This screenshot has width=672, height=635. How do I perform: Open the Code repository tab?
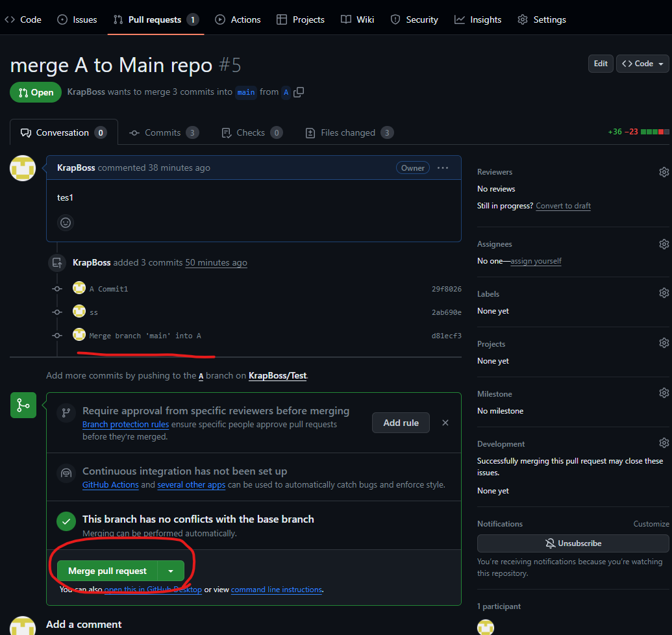(23, 19)
